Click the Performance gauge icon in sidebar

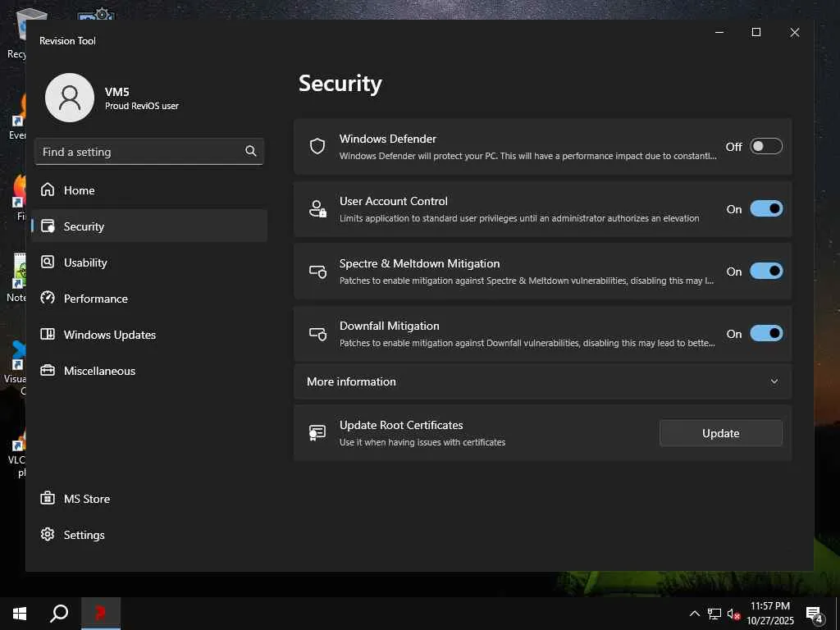point(48,298)
